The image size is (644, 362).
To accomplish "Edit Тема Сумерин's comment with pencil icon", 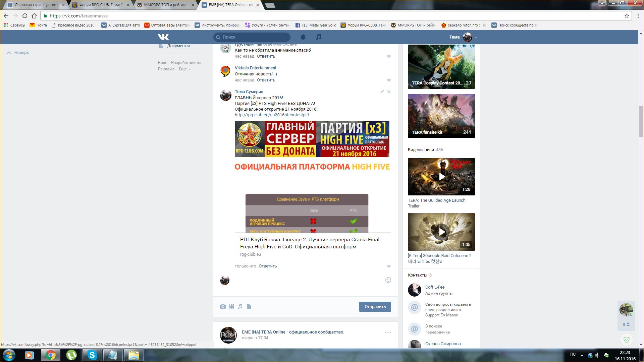I will click(382, 92).
